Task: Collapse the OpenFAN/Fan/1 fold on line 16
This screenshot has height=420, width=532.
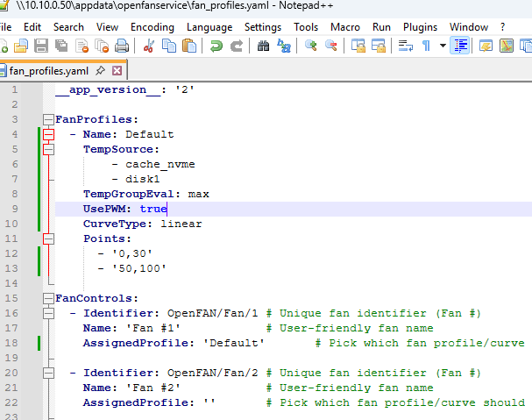Action: point(48,313)
